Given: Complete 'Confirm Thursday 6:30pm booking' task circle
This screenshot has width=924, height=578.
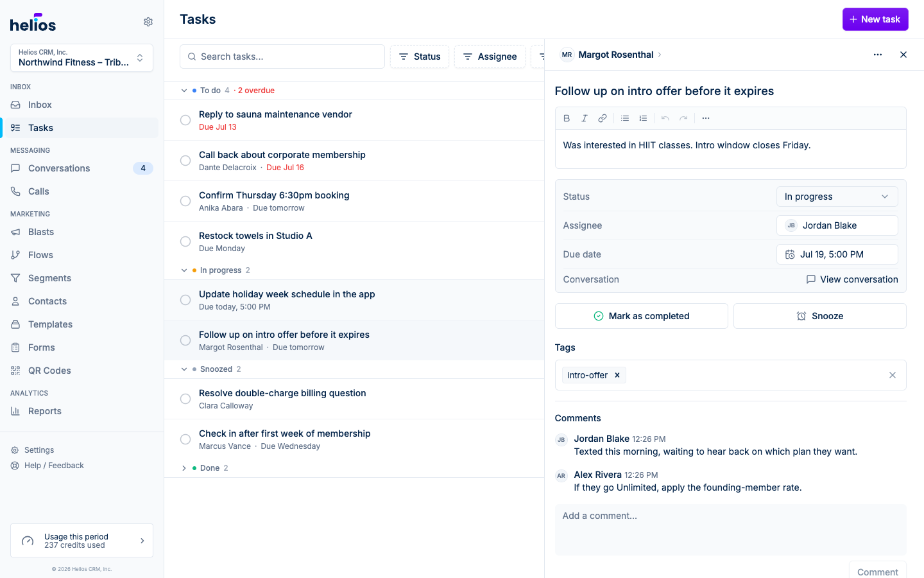Looking at the screenshot, I should pyautogui.click(x=185, y=201).
